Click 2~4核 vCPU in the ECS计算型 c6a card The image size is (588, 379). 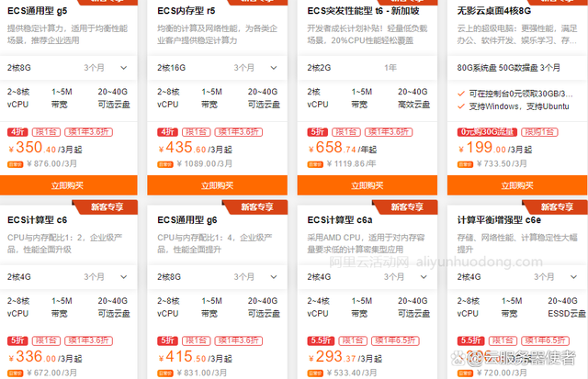[319, 307]
